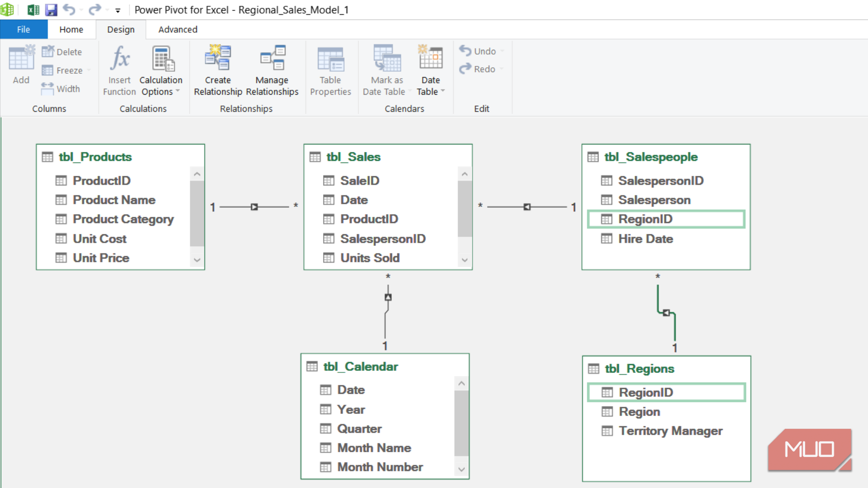Viewport: 868px width, 488px height.
Task: Click the Delete column button
Action: pos(62,52)
